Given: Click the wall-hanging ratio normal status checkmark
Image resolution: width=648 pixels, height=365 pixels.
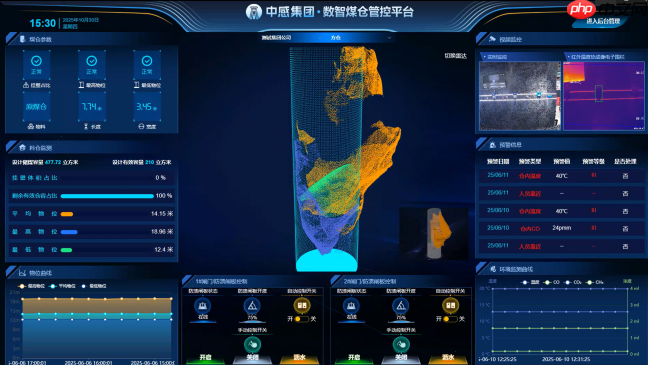Looking at the screenshot, I should [36, 61].
